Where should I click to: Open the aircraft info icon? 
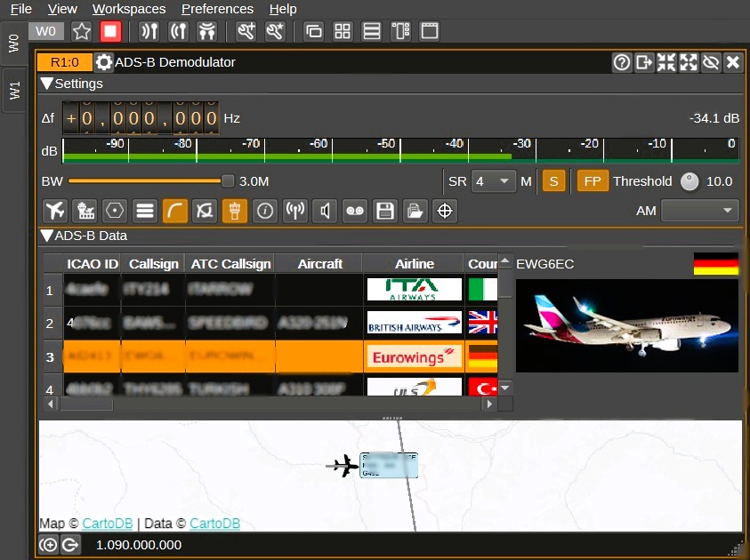point(265,211)
